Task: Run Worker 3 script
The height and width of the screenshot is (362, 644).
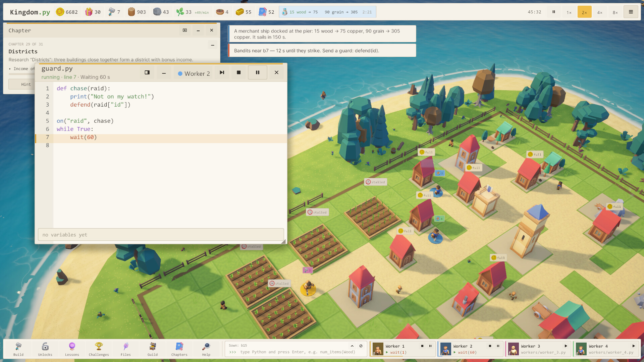Action: coord(566,346)
